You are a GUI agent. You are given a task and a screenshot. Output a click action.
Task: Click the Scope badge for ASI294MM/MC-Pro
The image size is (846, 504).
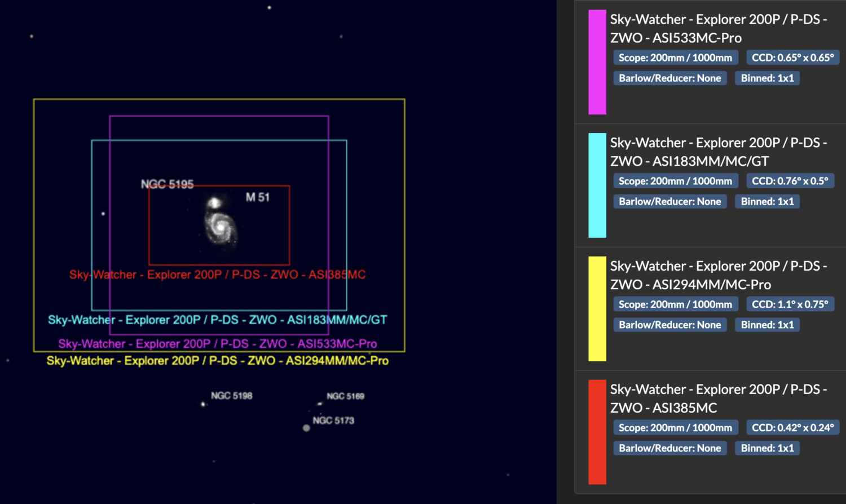point(676,304)
